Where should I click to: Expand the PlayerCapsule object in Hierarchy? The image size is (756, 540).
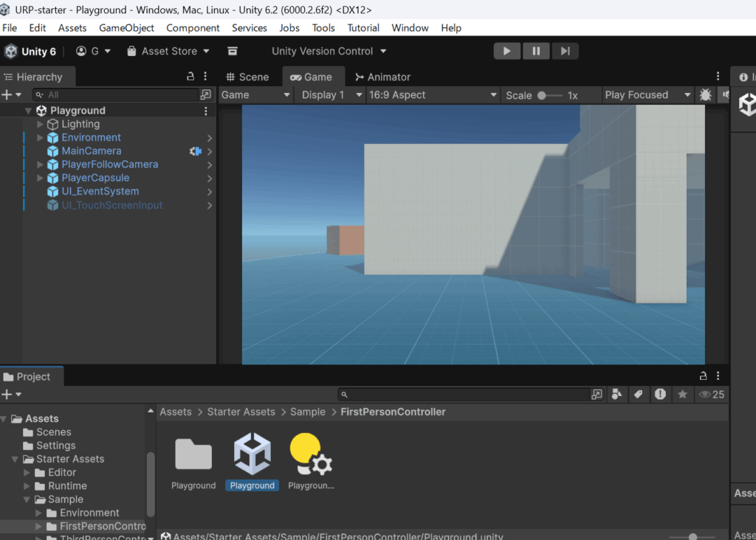pyautogui.click(x=41, y=178)
